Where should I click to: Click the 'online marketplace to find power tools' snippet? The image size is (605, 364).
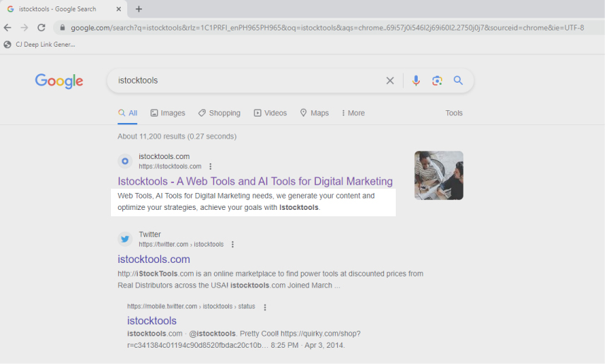[271, 279]
